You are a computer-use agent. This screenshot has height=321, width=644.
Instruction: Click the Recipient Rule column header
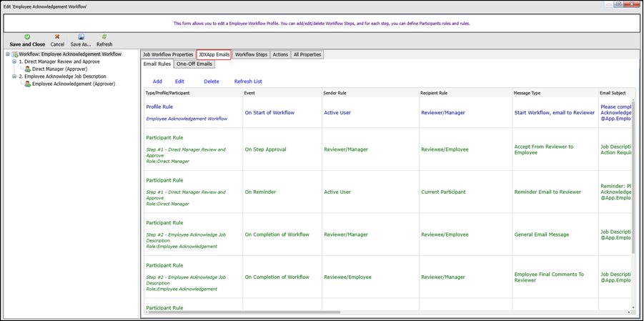(434, 93)
